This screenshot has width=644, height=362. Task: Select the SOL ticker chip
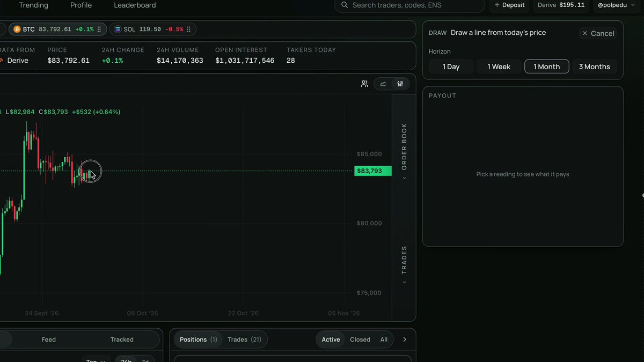[x=153, y=29]
